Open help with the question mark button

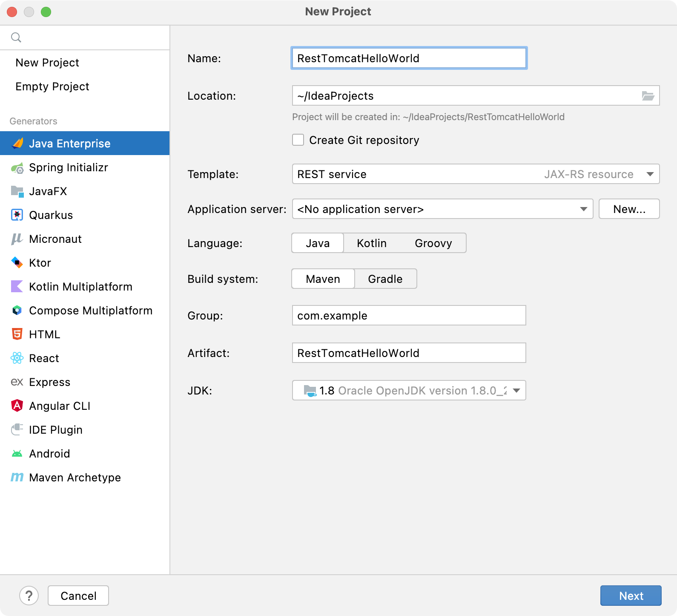coord(29,596)
